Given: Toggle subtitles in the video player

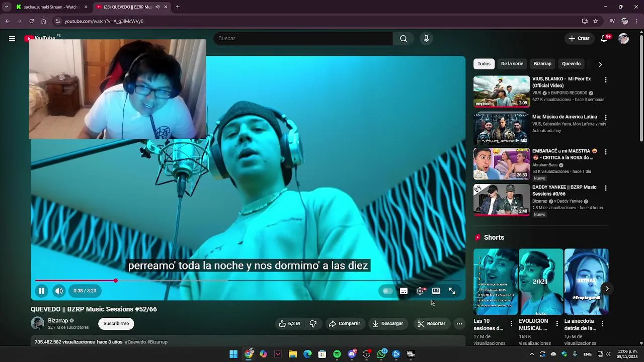Looking at the screenshot, I should (x=404, y=291).
